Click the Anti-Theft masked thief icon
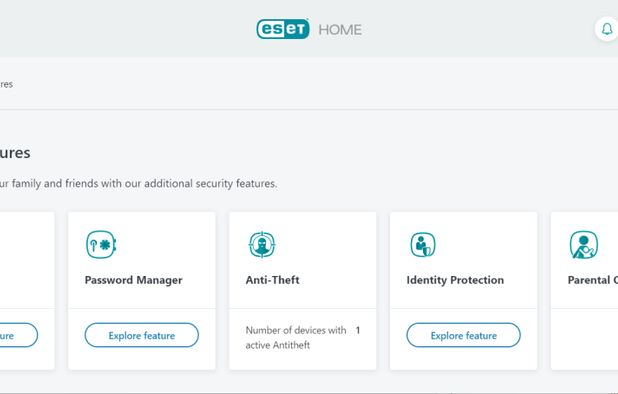The image size is (618, 394). [x=262, y=245]
